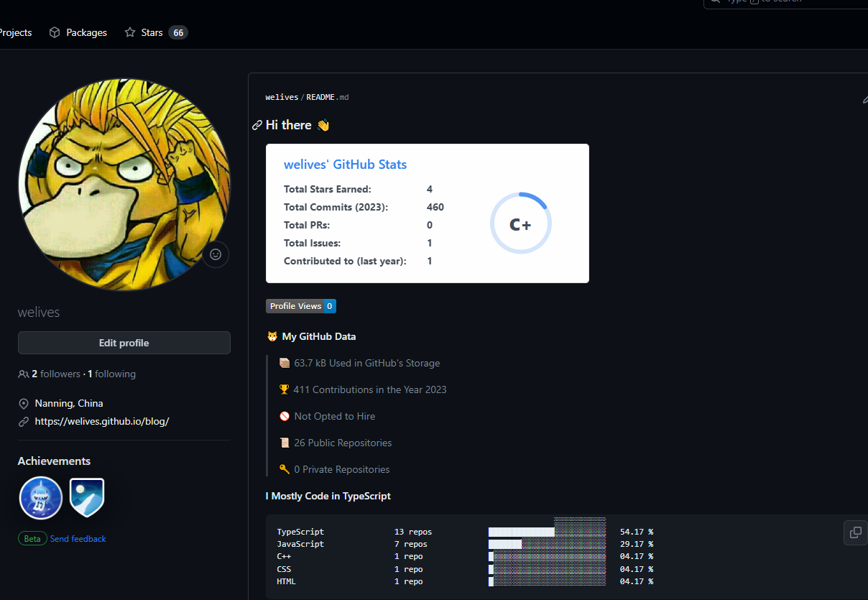This screenshot has height=600, width=868.
Task: Click the C+ rank progress circle
Action: (x=521, y=223)
